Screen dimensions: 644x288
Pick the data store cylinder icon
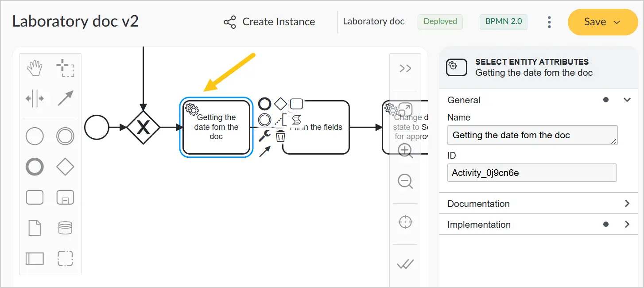tap(65, 228)
